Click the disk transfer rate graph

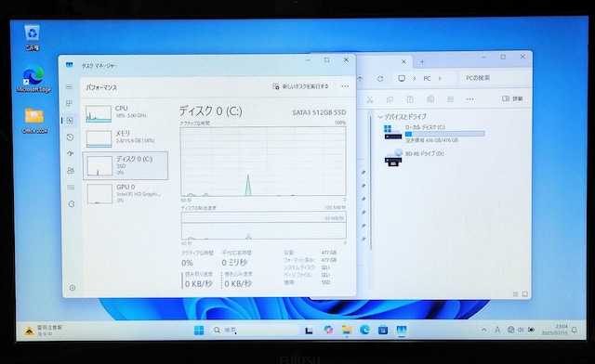pyautogui.click(x=264, y=226)
